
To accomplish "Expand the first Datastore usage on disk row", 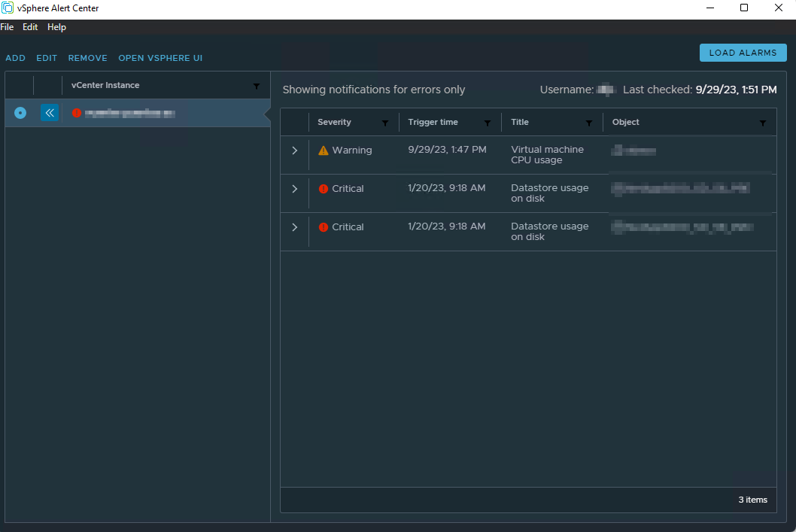I will tap(294, 189).
